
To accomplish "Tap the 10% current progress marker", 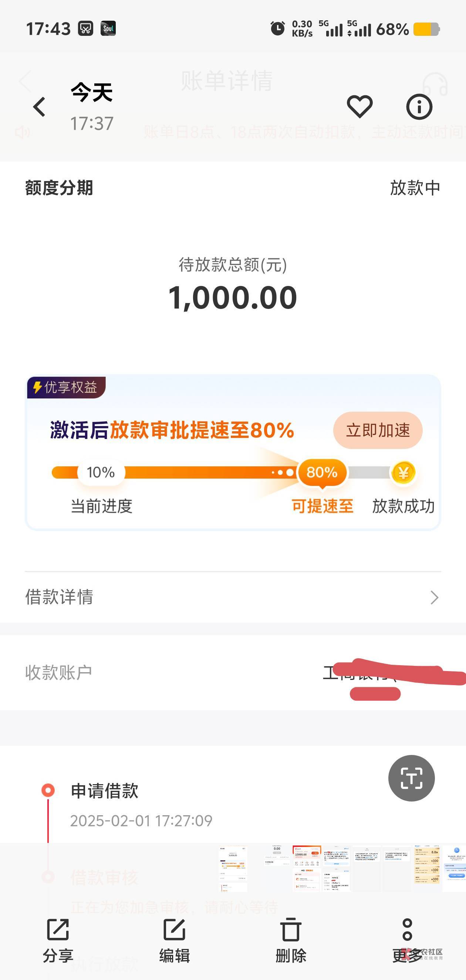I will tap(101, 473).
